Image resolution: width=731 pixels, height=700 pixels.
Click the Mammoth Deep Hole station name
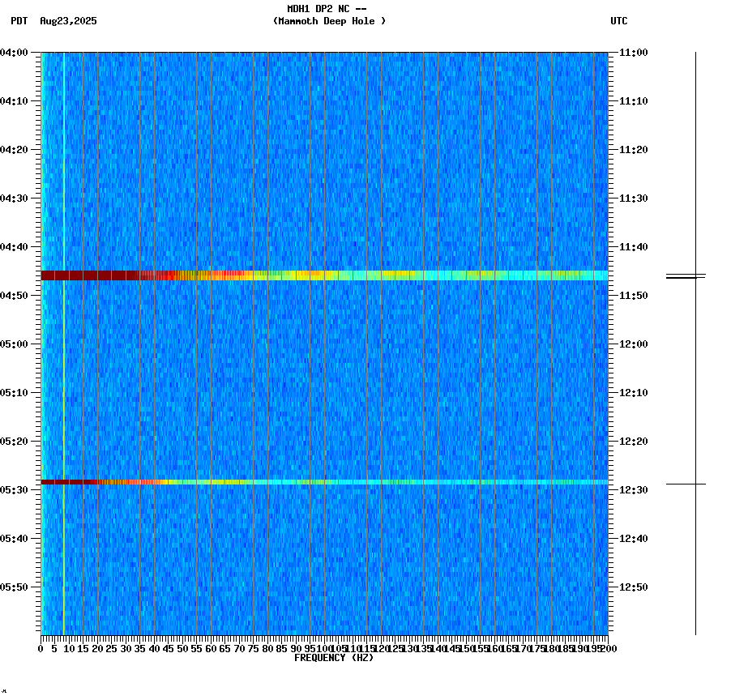329,22
